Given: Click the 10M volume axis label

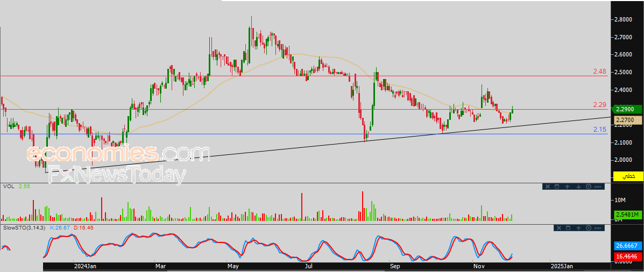Looking at the screenshot, I should point(620,200).
